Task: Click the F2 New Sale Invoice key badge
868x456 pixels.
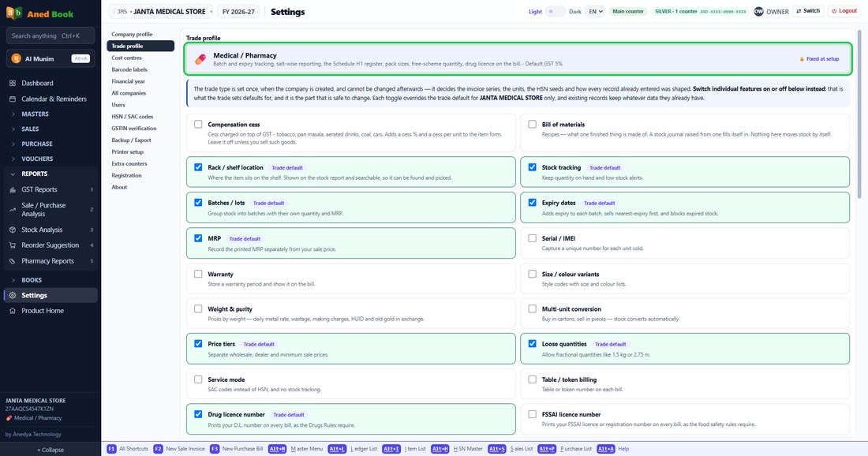Action: point(159,449)
